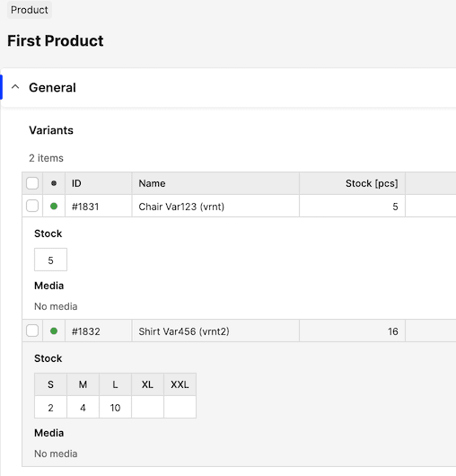Edit size S stock cell

50,407
